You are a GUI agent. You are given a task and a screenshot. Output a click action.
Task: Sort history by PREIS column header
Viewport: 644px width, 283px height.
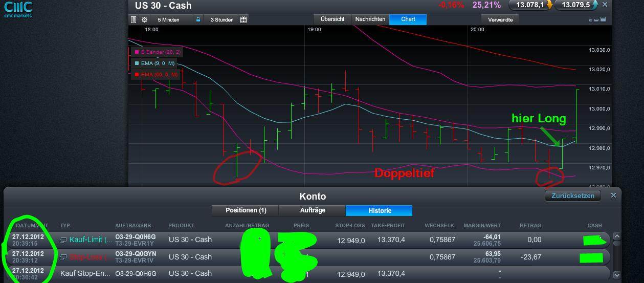(x=301, y=226)
